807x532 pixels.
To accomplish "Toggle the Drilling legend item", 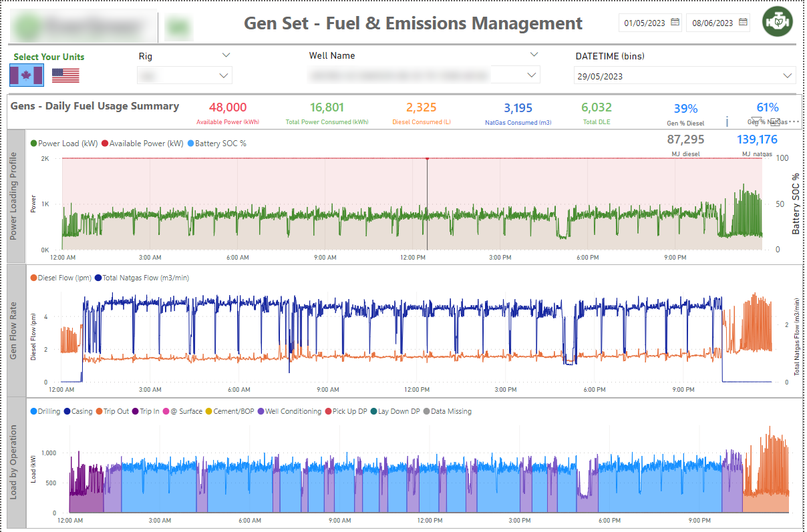I will click(x=45, y=412).
